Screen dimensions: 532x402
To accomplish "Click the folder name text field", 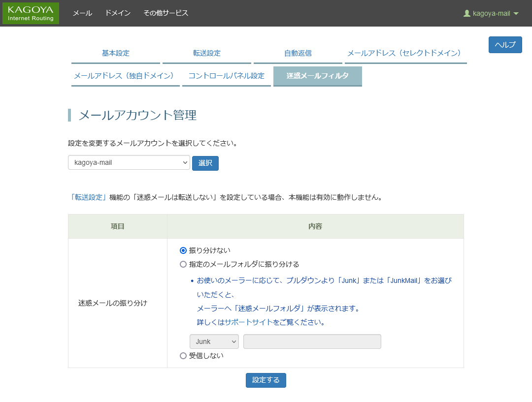I will 312,341.
